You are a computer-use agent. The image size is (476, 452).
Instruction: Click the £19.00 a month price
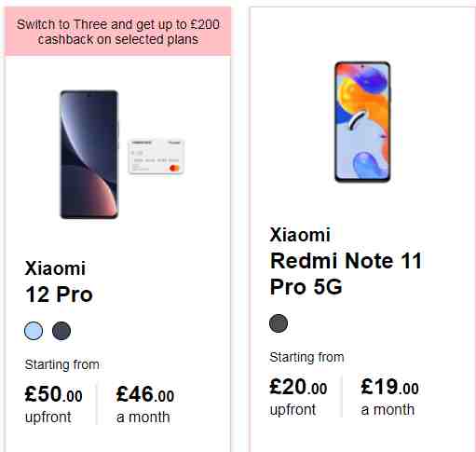point(389,387)
